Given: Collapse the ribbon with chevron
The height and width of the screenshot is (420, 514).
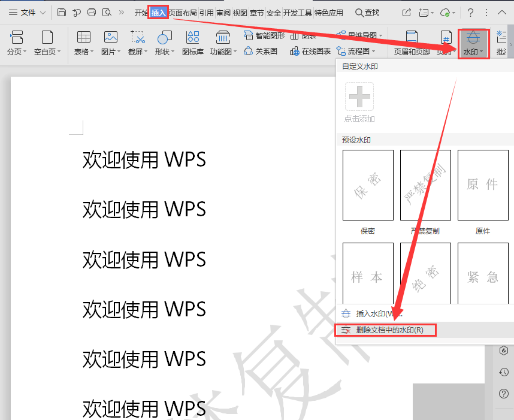Looking at the screenshot, I should click(x=502, y=13).
